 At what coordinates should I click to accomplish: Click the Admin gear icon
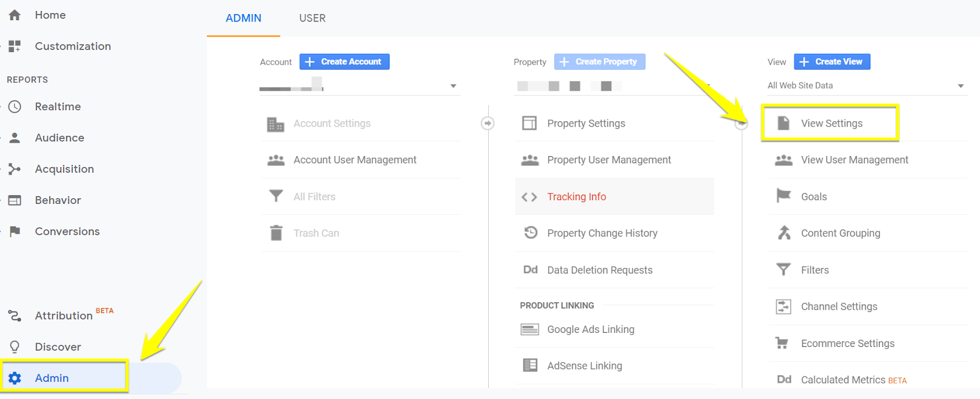(15, 378)
